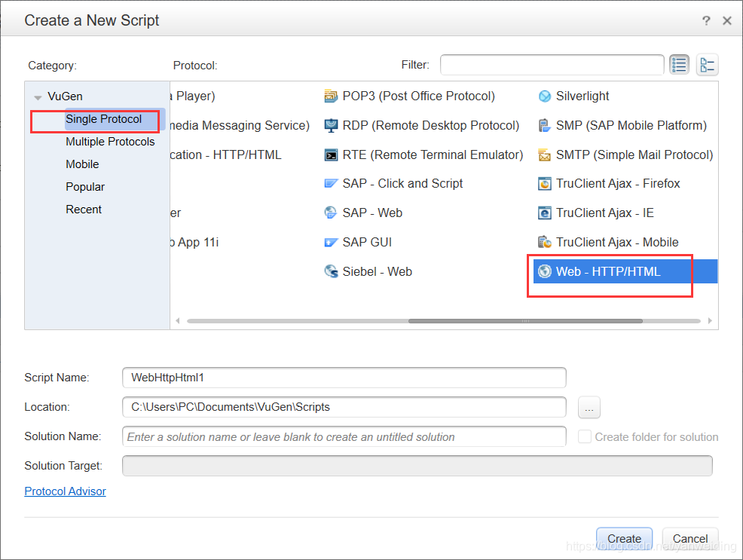Click the TruClient Ajax - Mobile icon

[545, 243]
